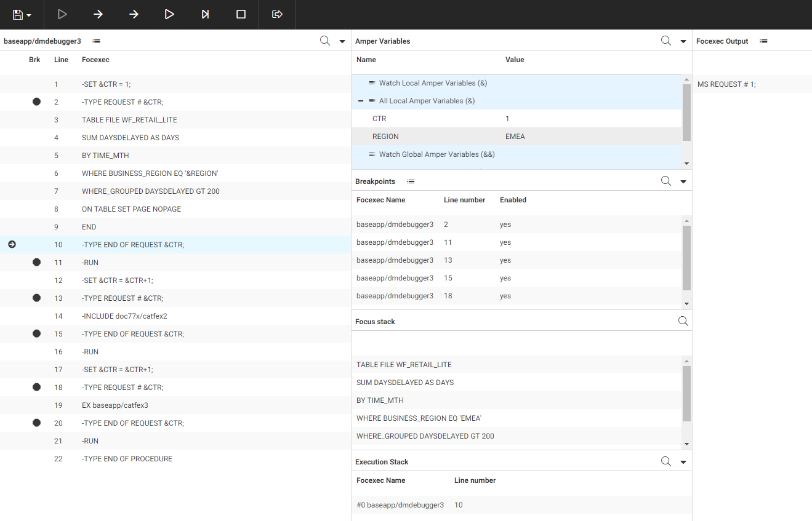Open the dropdown arrow beside Save icon

click(x=29, y=15)
